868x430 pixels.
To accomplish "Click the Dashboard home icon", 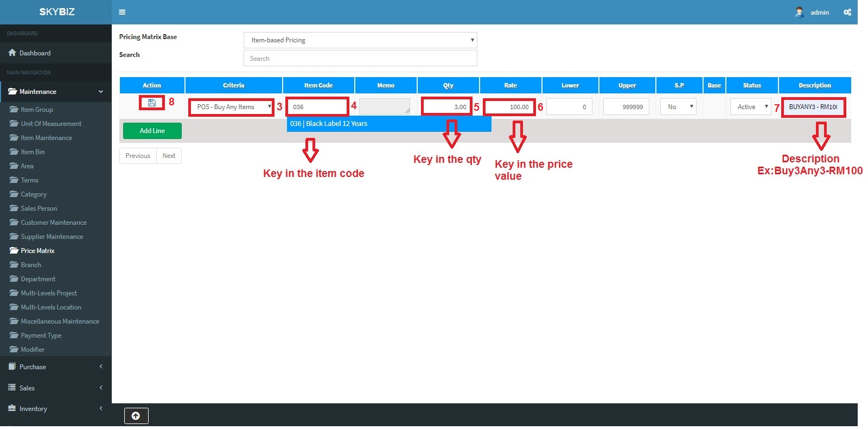I will [12, 53].
